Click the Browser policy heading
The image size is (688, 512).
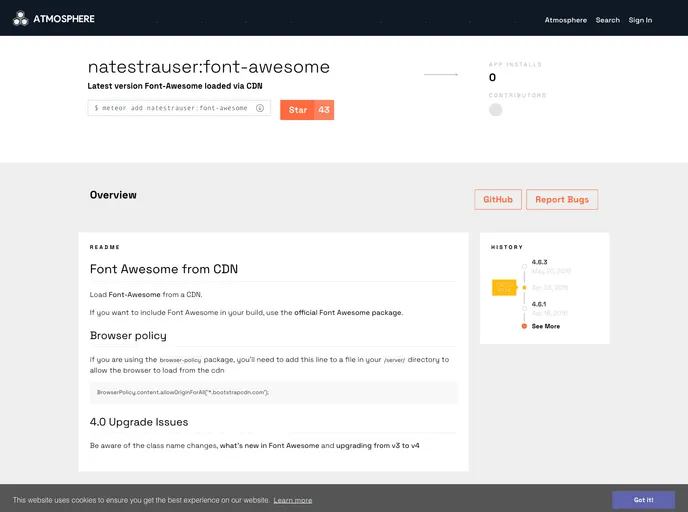128,336
